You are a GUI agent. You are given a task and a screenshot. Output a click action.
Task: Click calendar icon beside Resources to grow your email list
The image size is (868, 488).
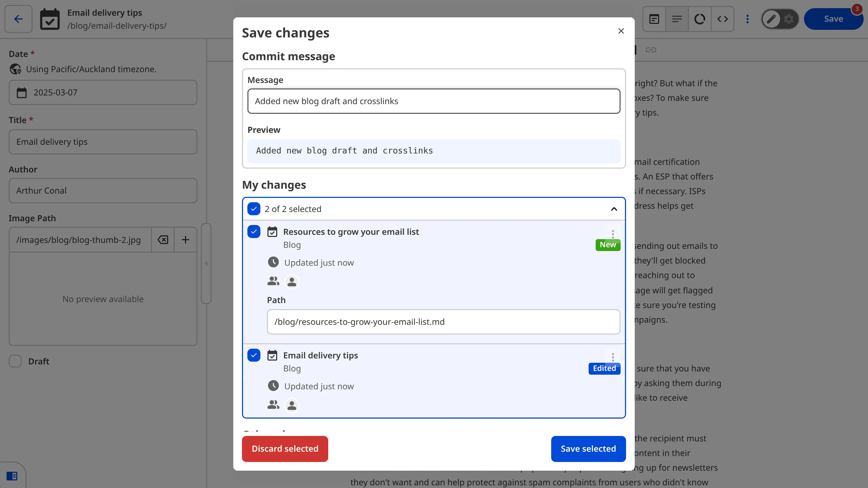[272, 232]
